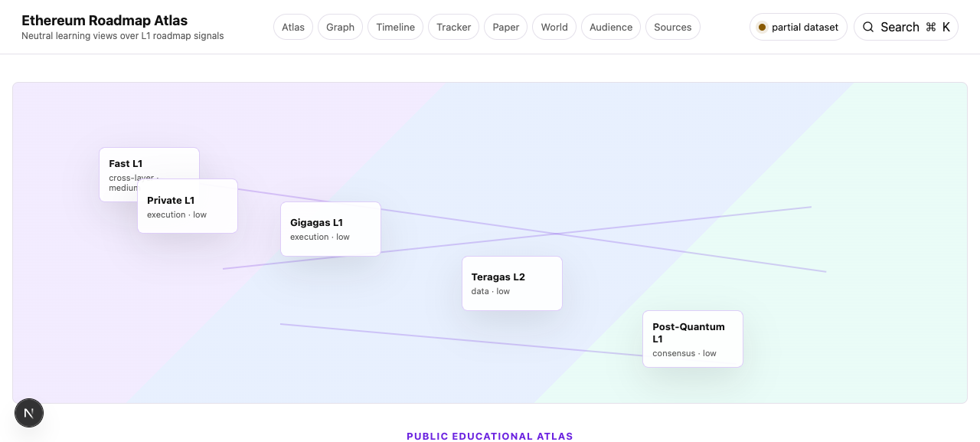Image resolution: width=980 pixels, height=442 pixels.
Task: Click "execution · low" label on Gigagas card
Action: coord(320,237)
